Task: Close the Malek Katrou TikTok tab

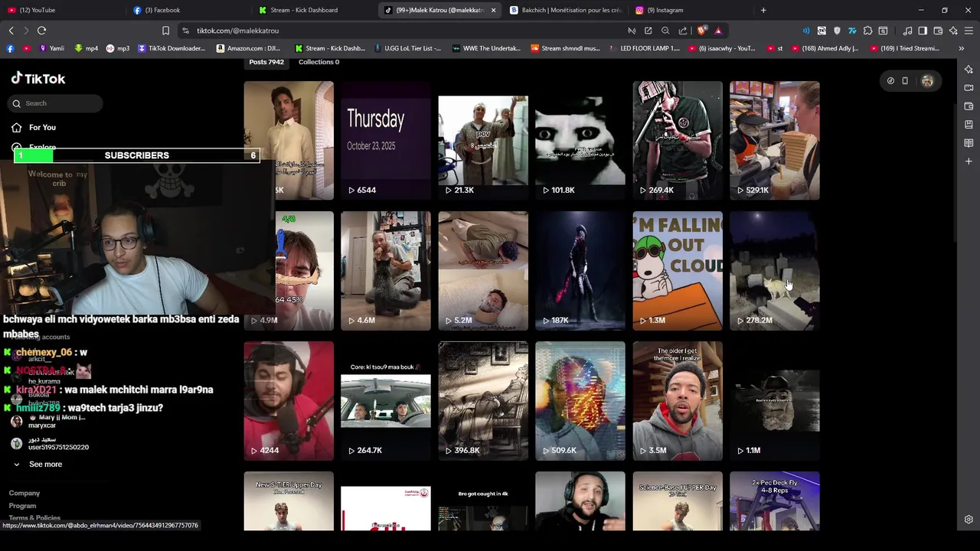Action: (493, 10)
